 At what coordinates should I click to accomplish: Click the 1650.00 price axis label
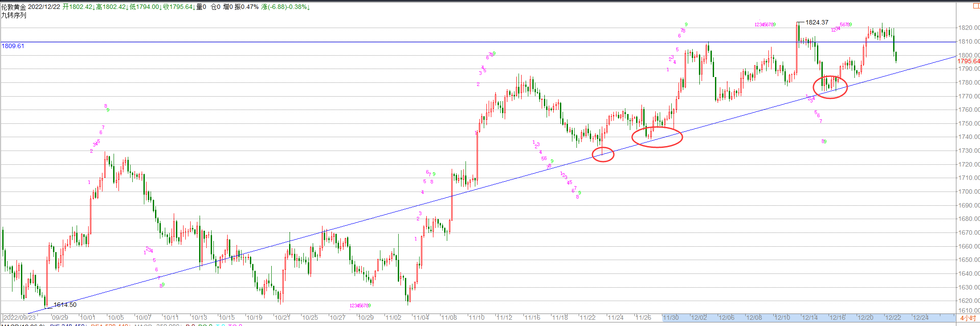(969, 260)
